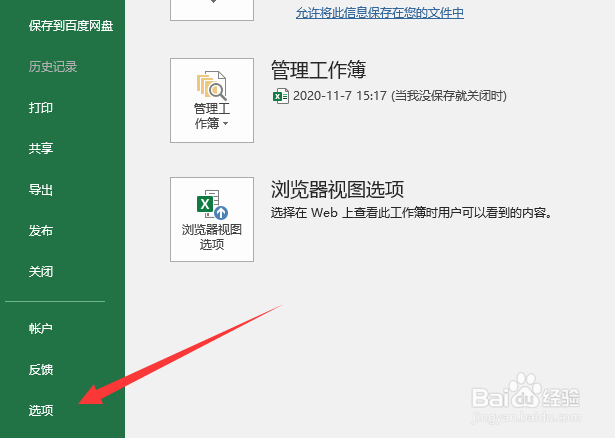Image resolution: width=615 pixels, height=438 pixels.
Task: Click the 管理工作簿 dropdown button
Action: (x=212, y=100)
